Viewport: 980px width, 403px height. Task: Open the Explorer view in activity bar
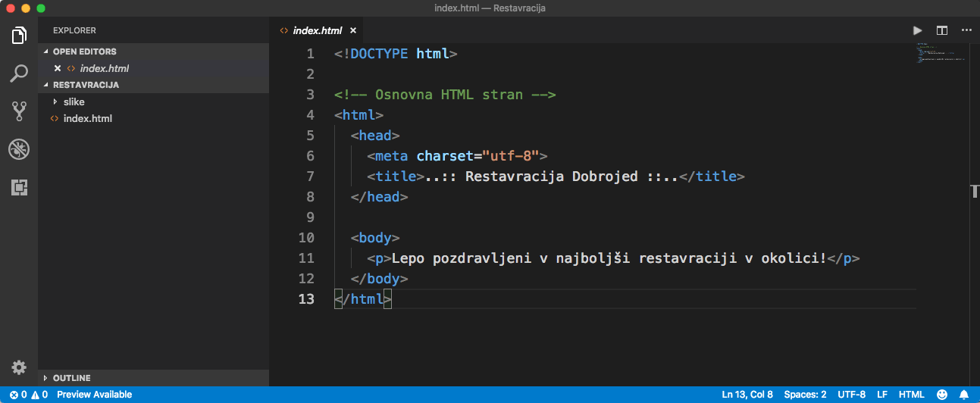tap(19, 35)
